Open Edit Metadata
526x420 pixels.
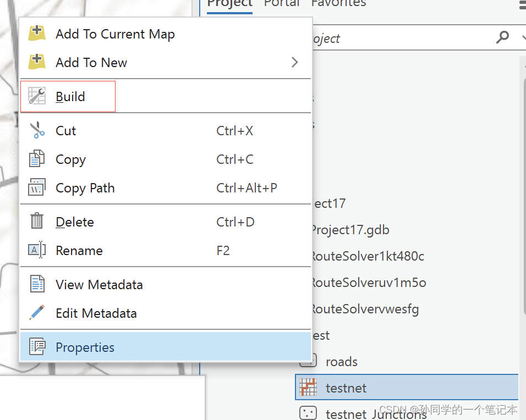click(166, 313)
